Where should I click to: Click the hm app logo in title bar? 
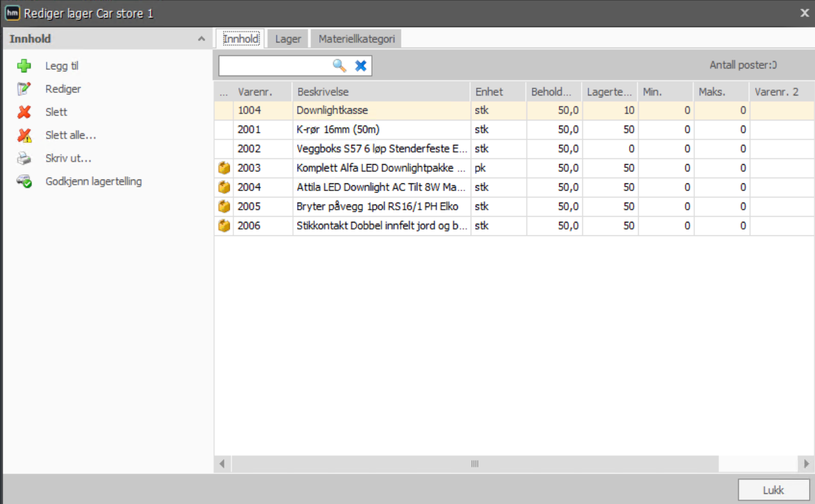click(x=12, y=13)
